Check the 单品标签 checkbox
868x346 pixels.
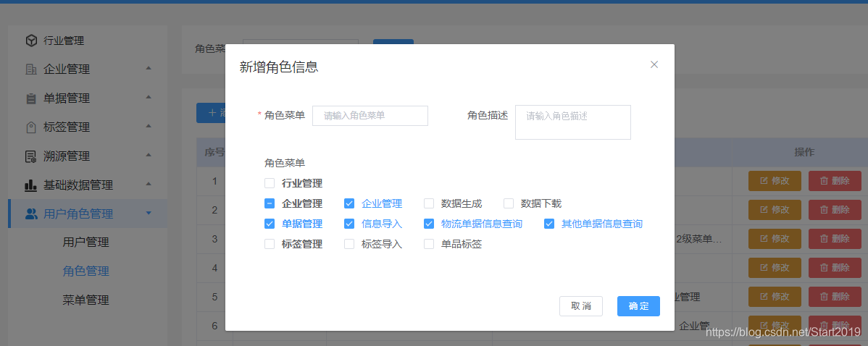tap(429, 244)
